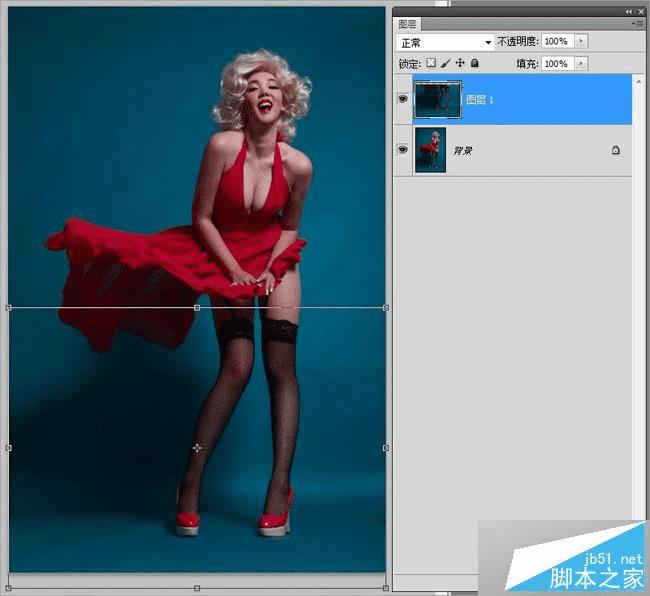Expand the 不透明度 opacity slider arrow
The width and height of the screenshot is (650, 596).
click(582, 42)
